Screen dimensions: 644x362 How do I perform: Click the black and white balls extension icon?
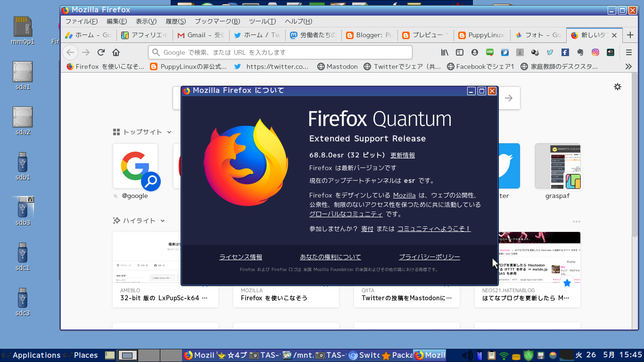point(535,52)
